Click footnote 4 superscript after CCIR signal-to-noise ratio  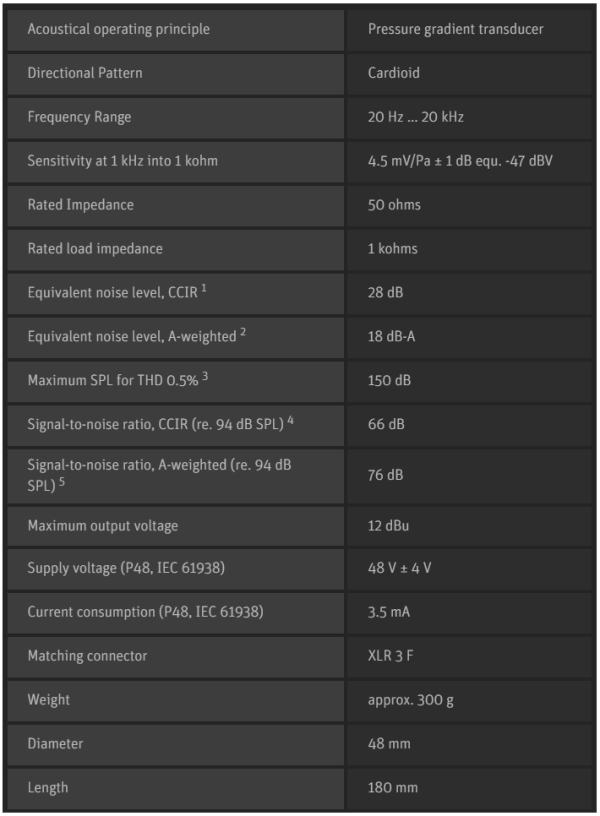tap(291, 420)
